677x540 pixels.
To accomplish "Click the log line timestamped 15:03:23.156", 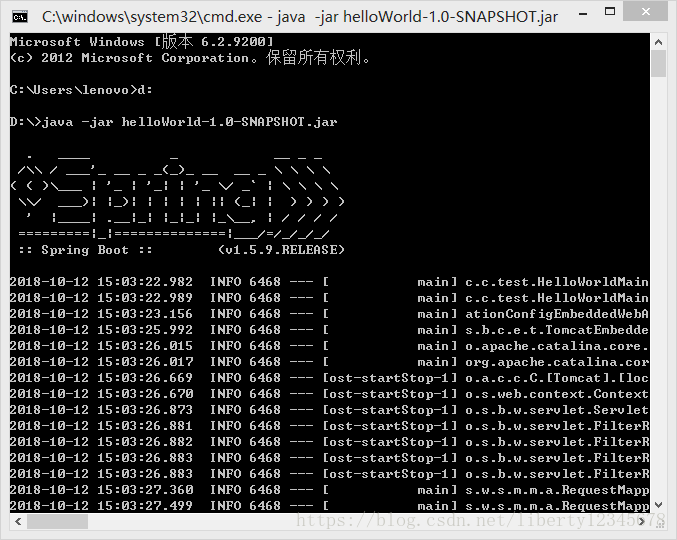I will (329, 314).
